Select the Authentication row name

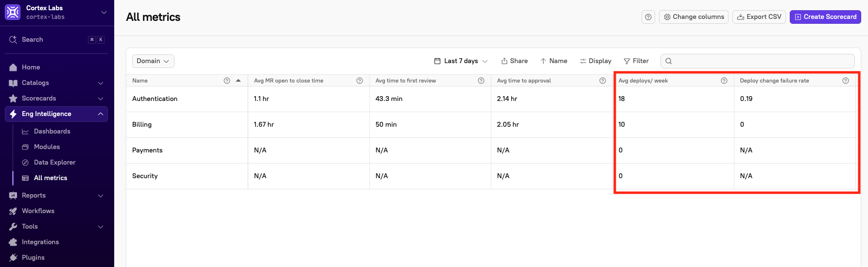click(x=155, y=99)
